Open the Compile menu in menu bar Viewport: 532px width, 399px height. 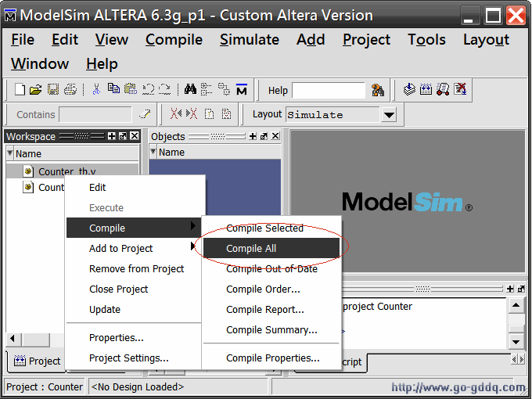(174, 40)
